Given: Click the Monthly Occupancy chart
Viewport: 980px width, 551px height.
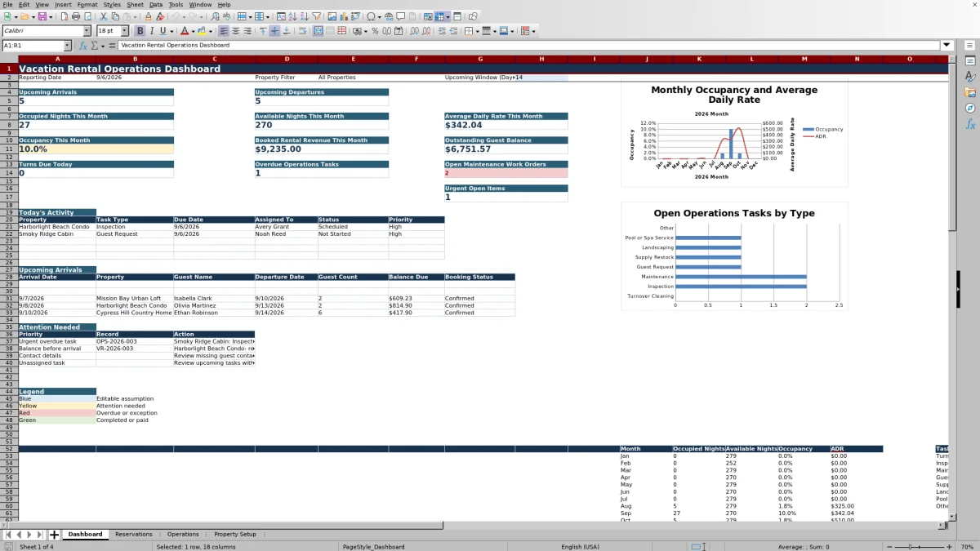Looking at the screenshot, I should (x=734, y=134).
